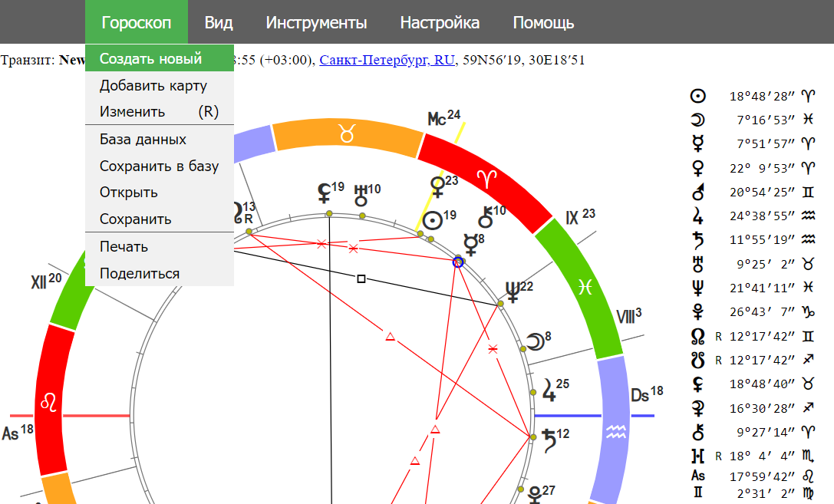Choose Открыть in the dropdown menu
This screenshot has width=834, height=504.
[x=160, y=193]
